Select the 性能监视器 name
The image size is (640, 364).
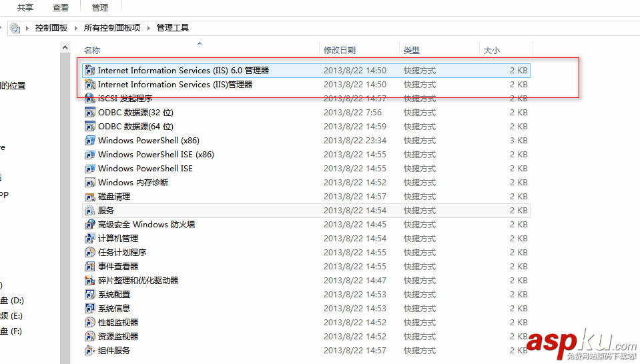point(118,323)
